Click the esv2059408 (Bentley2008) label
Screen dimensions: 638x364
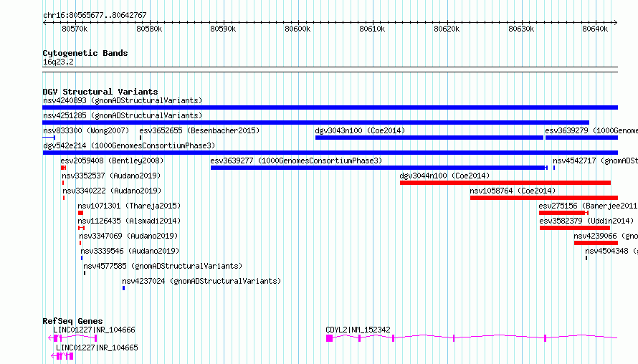(112, 161)
